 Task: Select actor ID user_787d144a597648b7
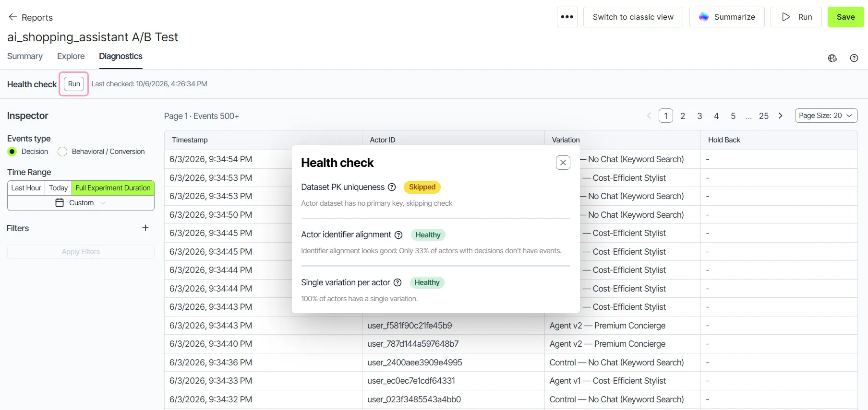point(413,344)
